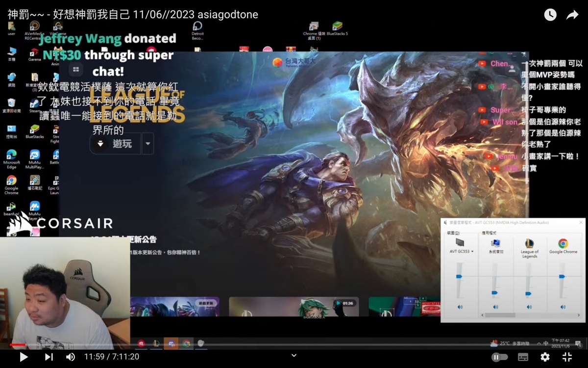Open the Google Chrome desktop shortcut
Screen dimensions: 588x368
[x=11, y=184]
